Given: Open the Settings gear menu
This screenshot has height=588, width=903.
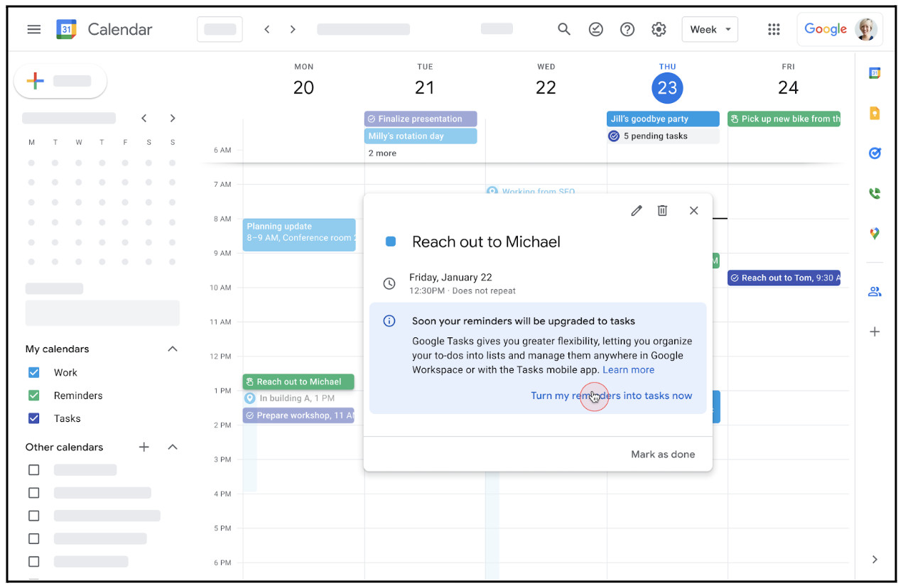Looking at the screenshot, I should click(x=659, y=29).
